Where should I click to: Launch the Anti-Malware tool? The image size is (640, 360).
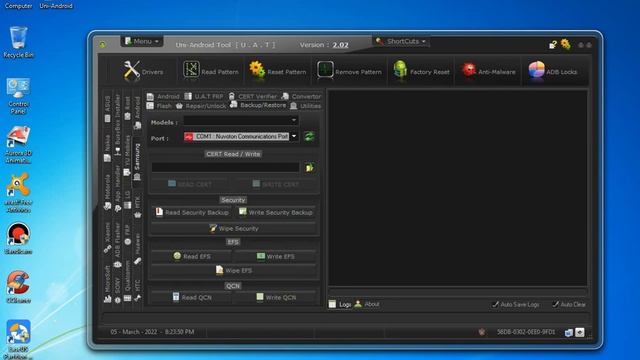(488, 71)
